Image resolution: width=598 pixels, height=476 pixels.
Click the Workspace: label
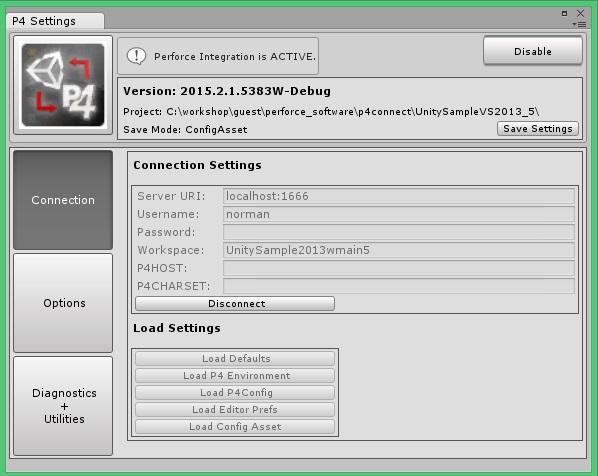coord(171,250)
